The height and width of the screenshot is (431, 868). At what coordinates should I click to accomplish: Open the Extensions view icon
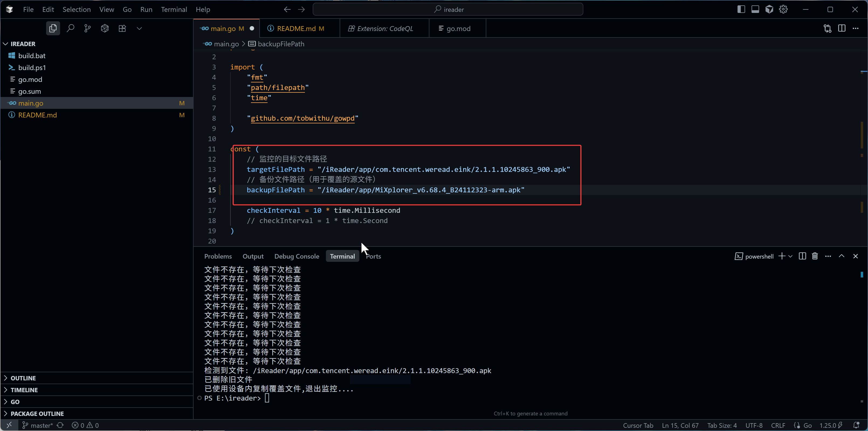click(x=122, y=28)
